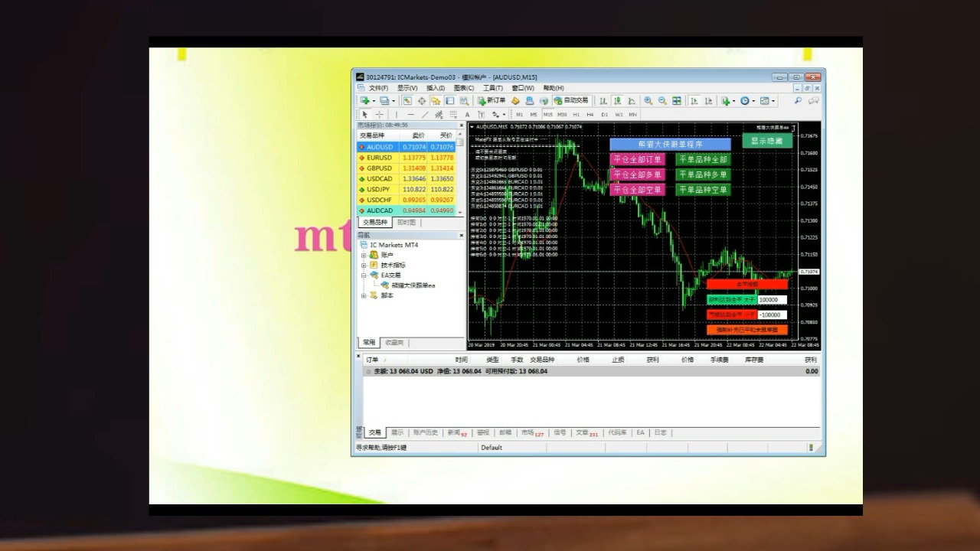Click the profit threshold field showing 100000

pos(772,300)
